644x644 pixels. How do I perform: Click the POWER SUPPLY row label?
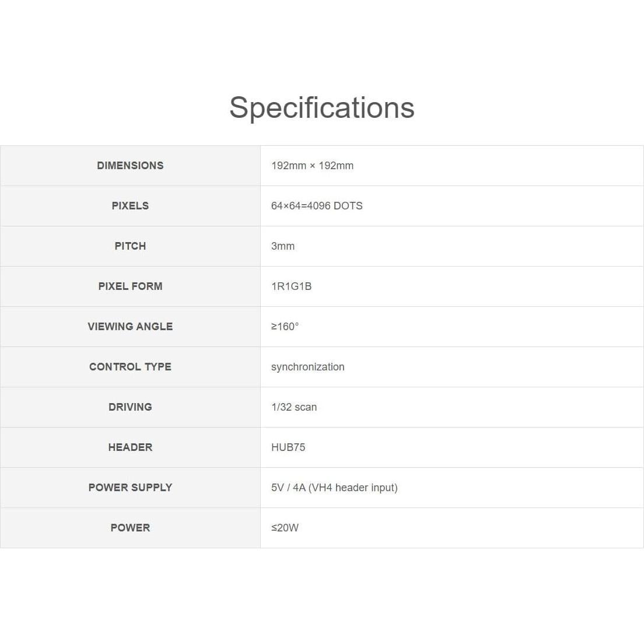130,488
